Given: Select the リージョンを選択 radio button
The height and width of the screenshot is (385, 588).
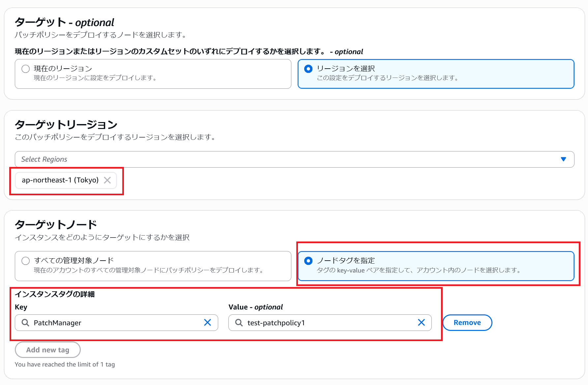Looking at the screenshot, I should tap(309, 69).
